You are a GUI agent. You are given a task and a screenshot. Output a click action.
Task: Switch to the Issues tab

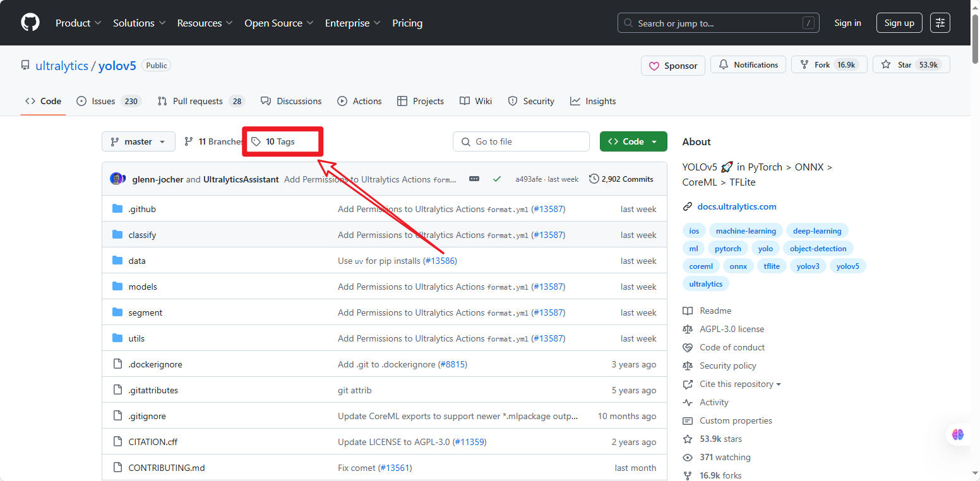click(x=108, y=101)
